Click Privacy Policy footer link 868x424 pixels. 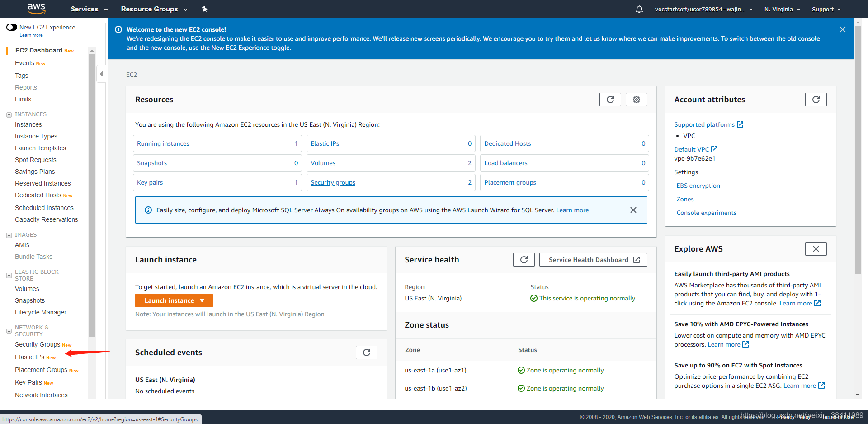(x=793, y=417)
